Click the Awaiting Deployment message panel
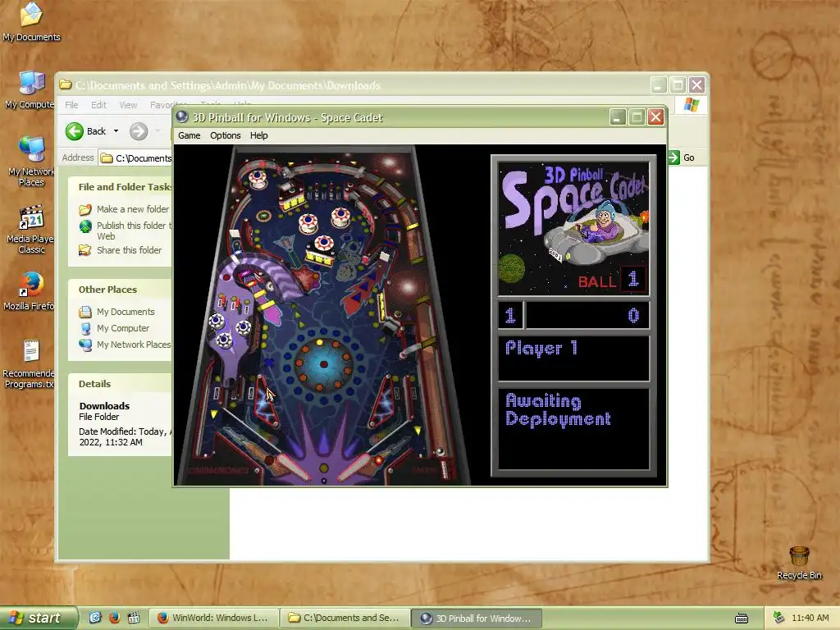Viewport: 840px width, 630px height. point(573,429)
